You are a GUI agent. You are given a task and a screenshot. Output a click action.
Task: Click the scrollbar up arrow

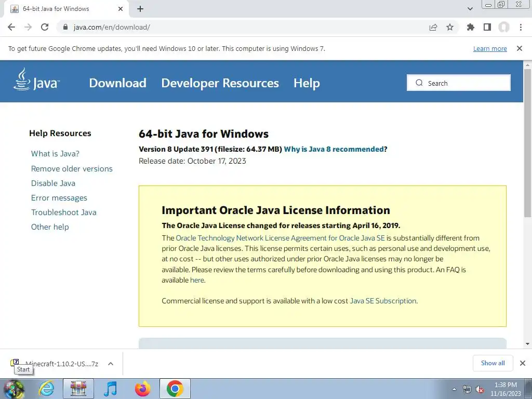click(x=527, y=64)
